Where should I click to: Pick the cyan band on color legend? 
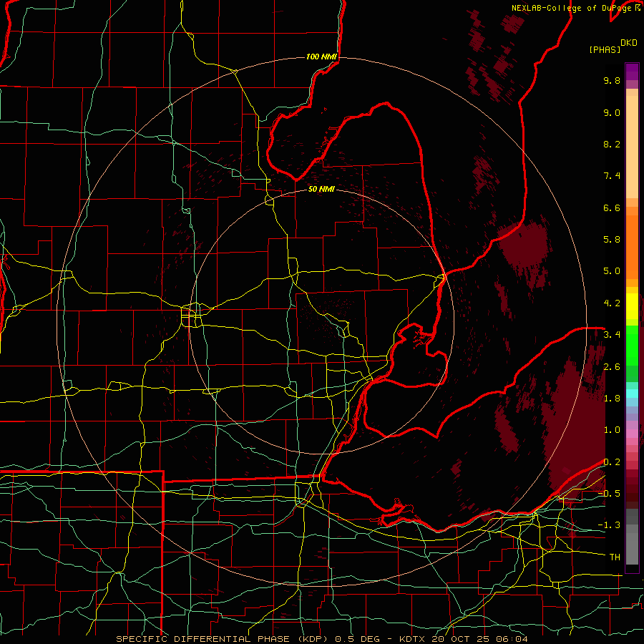point(632,394)
